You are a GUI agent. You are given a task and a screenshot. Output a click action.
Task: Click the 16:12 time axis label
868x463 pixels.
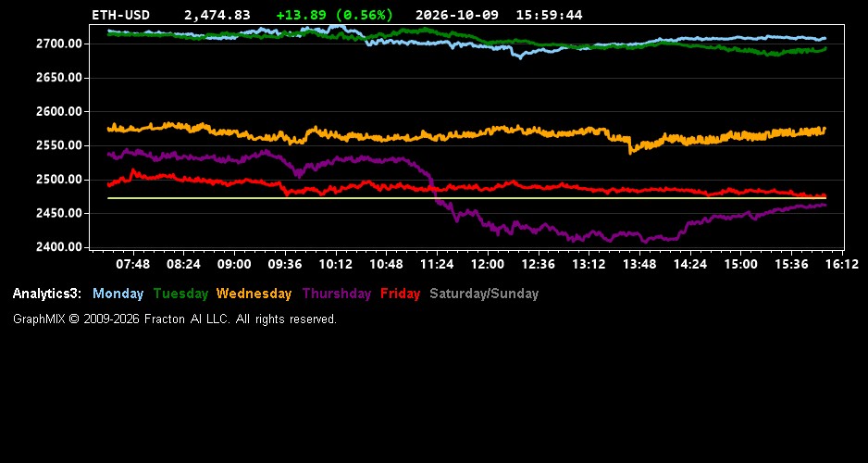point(842,265)
